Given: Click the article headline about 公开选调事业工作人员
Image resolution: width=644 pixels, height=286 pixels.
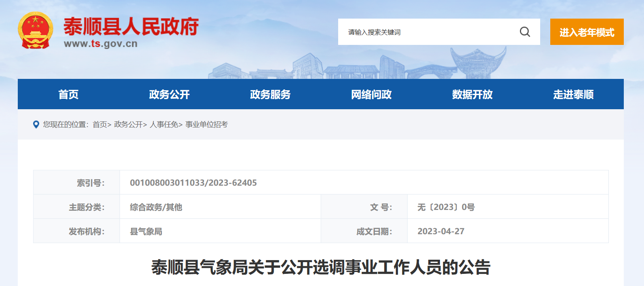Looking at the screenshot, I should pos(321,267).
